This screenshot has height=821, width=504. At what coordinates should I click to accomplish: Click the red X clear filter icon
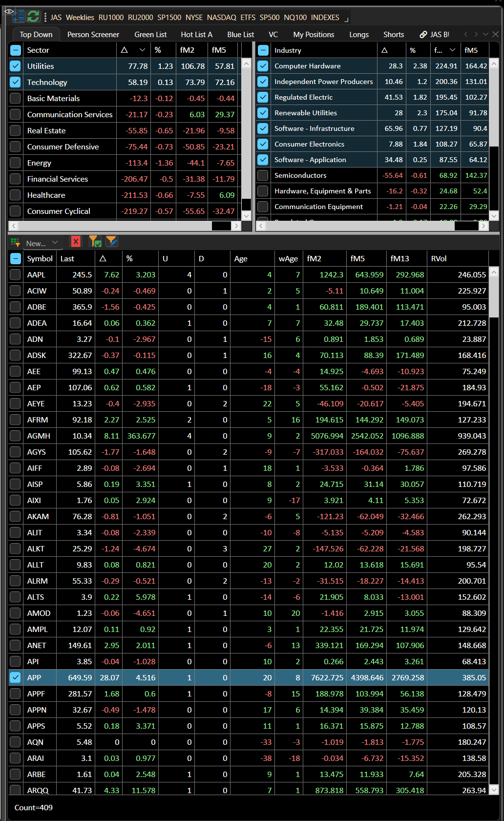pos(76,241)
